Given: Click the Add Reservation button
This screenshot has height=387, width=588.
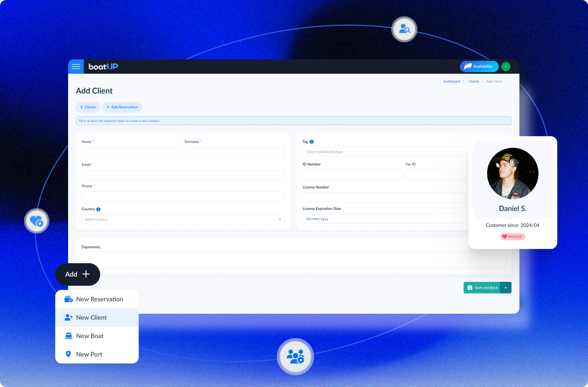Looking at the screenshot, I should pyautogui.click(x=122, y=107).
